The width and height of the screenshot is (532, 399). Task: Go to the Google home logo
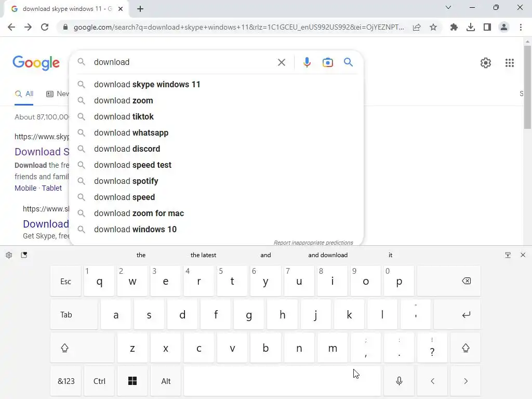(x=36, y=63)
